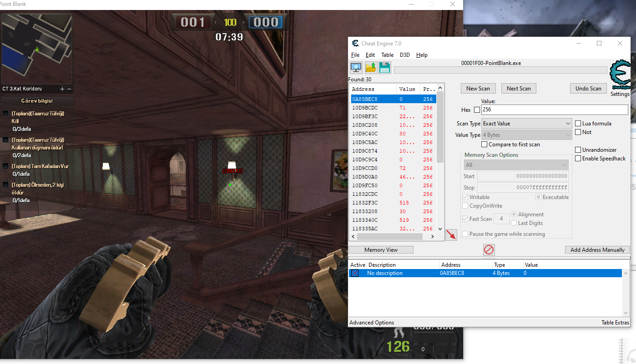This screenshot has width=636, height=364.
Task: Open the Scan Type dropdown
Action: [526, 124]
